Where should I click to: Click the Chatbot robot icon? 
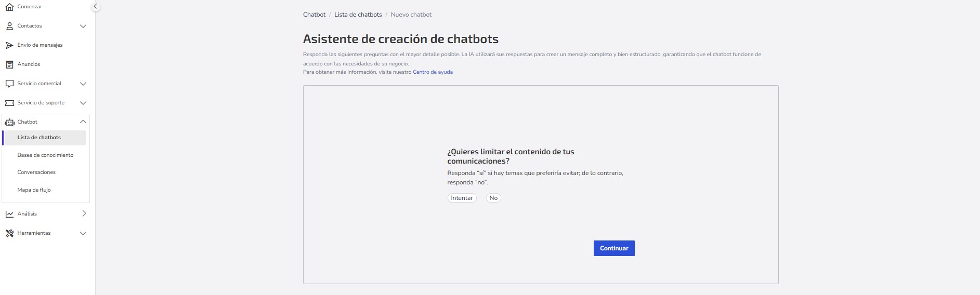9,122
